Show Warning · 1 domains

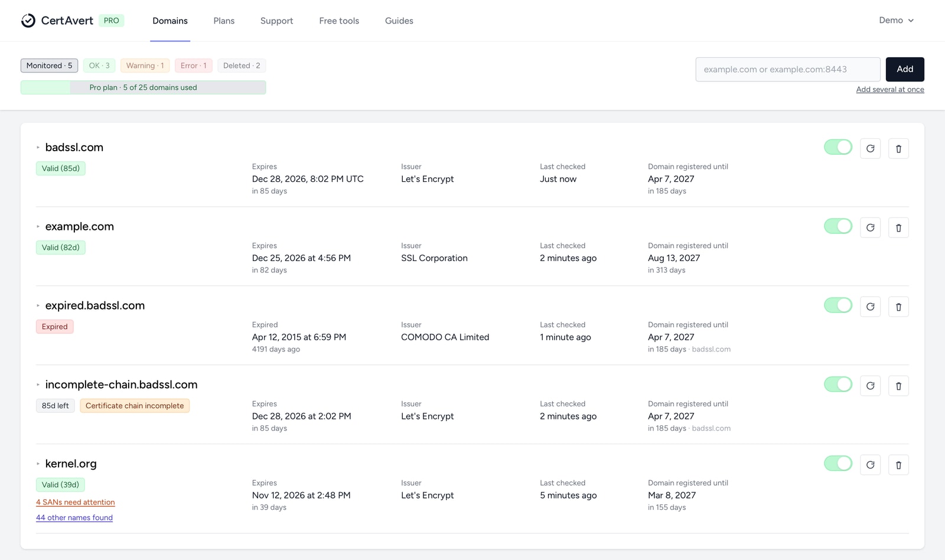(145, 66)
